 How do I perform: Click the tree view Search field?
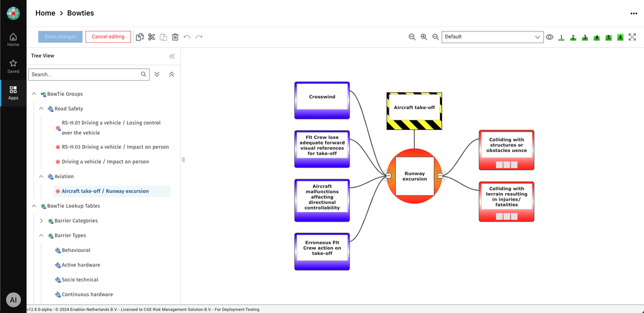click(x=85, y=74)
